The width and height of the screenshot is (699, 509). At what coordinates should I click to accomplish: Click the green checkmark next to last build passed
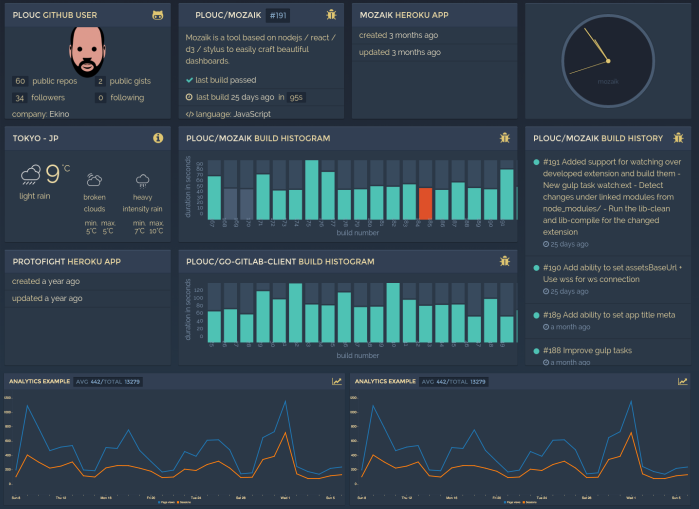pos(190,79)
